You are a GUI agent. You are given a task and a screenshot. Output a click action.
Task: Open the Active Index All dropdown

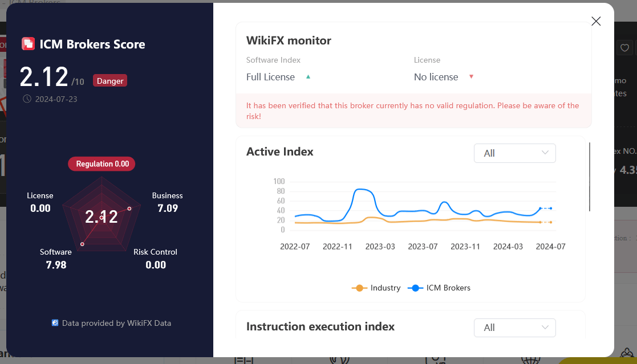515,153
